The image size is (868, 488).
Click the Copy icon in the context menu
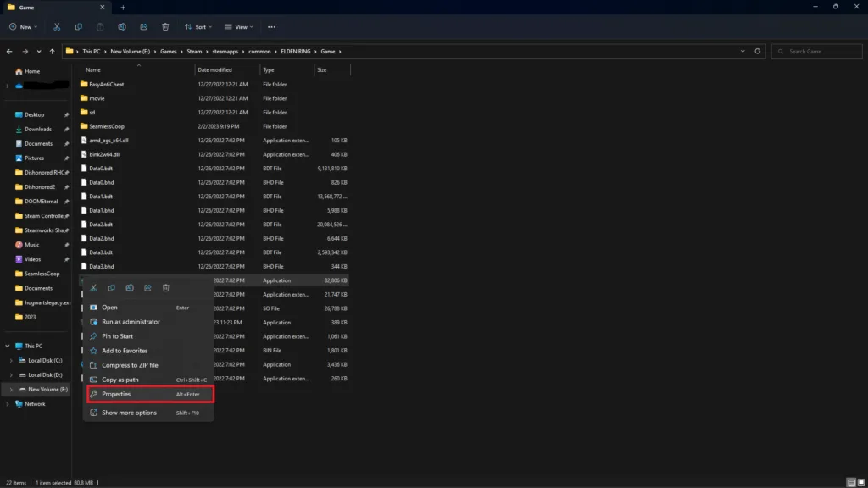coord(112,289)
